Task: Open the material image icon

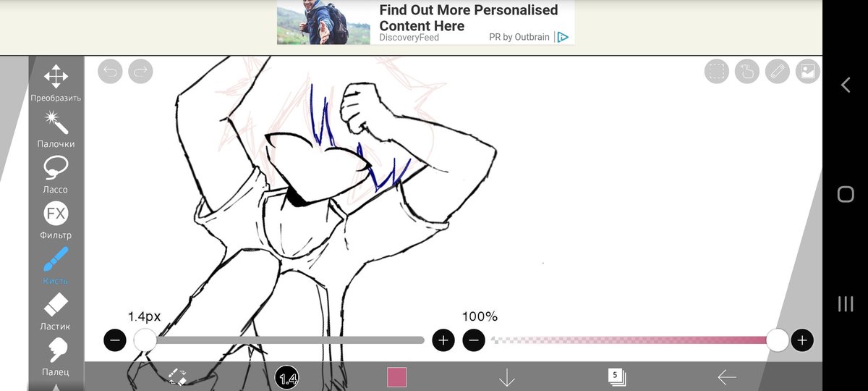Action: coord(808,71)
